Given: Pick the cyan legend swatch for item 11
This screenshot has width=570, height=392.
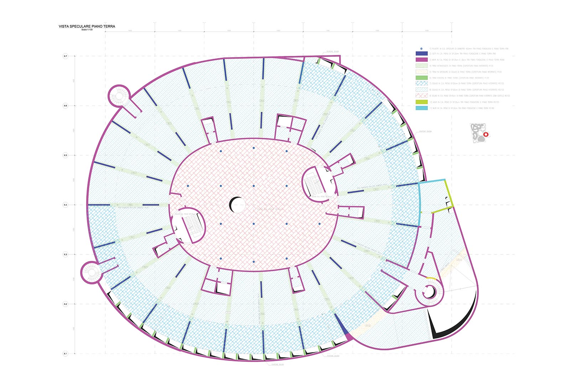Looking at the screenshot, I should [421, 108].
